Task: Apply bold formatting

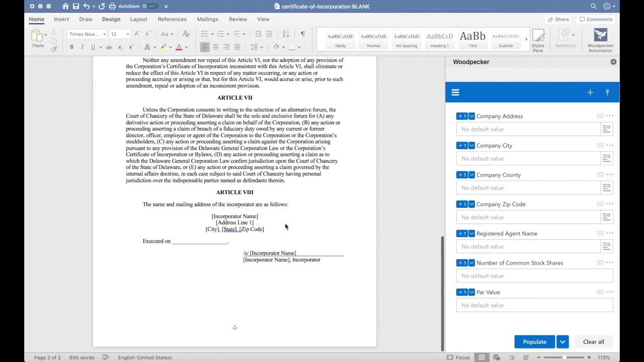Action: (71, 47)
